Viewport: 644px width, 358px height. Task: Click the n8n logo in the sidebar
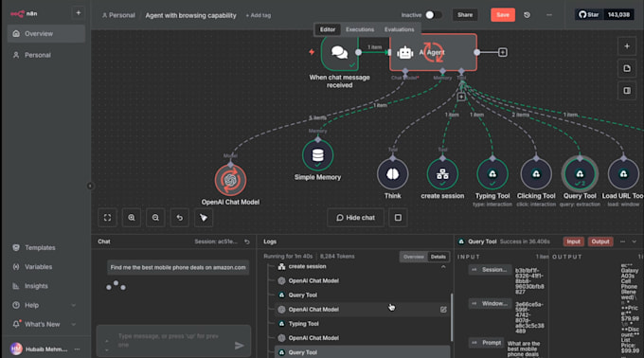(24, 13)
